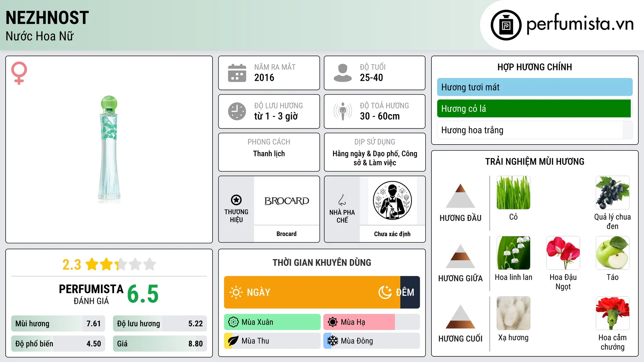Click the Thanh lịch style value
Viewport: 644px width, 362px height.
269,154
